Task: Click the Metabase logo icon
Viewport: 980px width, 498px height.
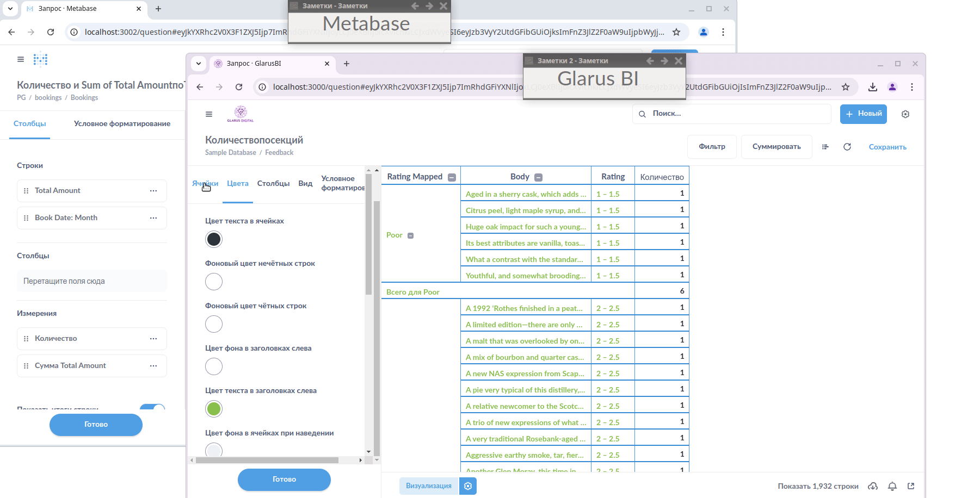Action: point(41,59)
